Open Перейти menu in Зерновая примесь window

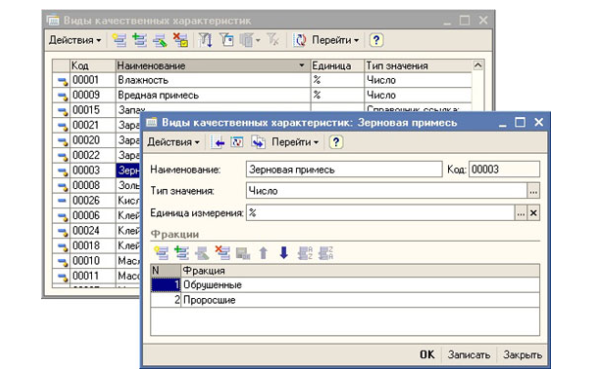pyautogui.click(x=295, y=142)
